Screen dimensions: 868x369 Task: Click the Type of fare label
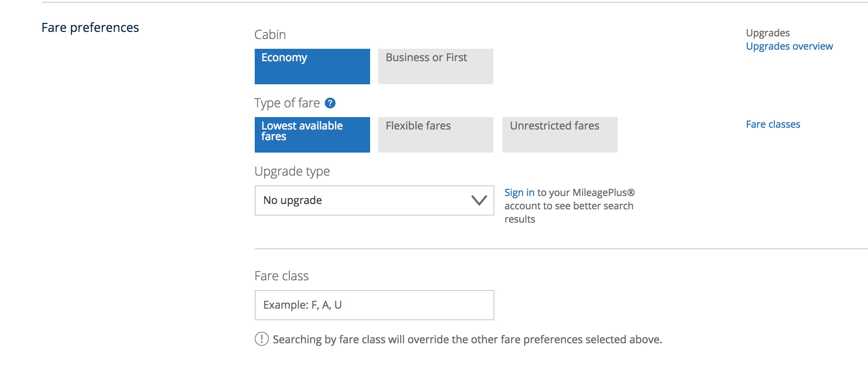pos(287,103)
